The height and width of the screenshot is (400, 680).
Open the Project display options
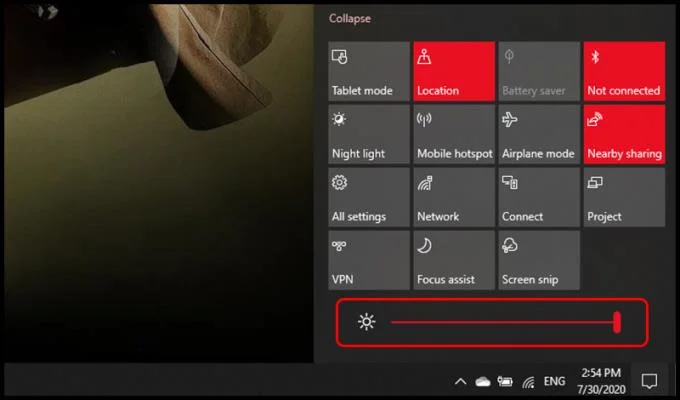(x=624, y=197)
